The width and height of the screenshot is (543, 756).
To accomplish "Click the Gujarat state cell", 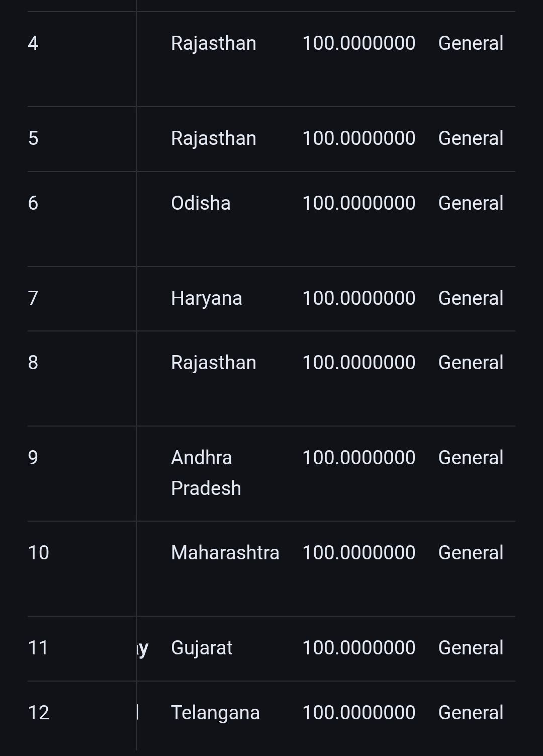I will pyautogui.click(x=202, y=648).
